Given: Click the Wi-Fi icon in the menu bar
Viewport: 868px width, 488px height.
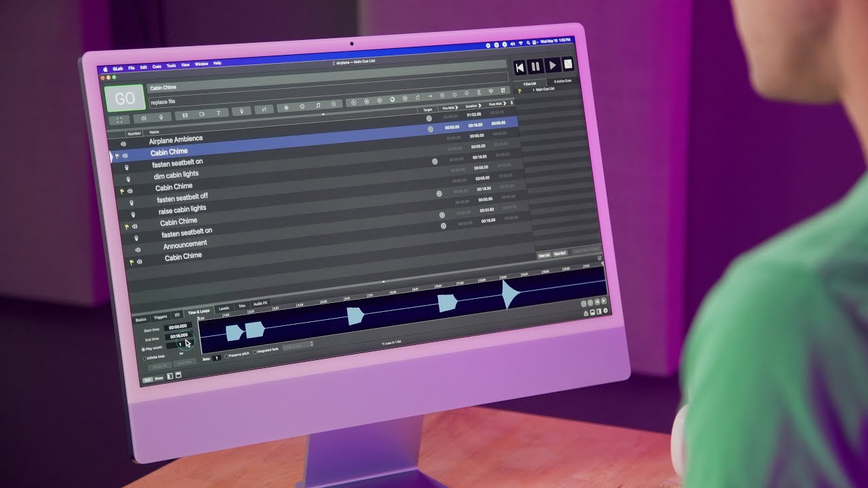Looking at the screenshot, I should point(521,43).
